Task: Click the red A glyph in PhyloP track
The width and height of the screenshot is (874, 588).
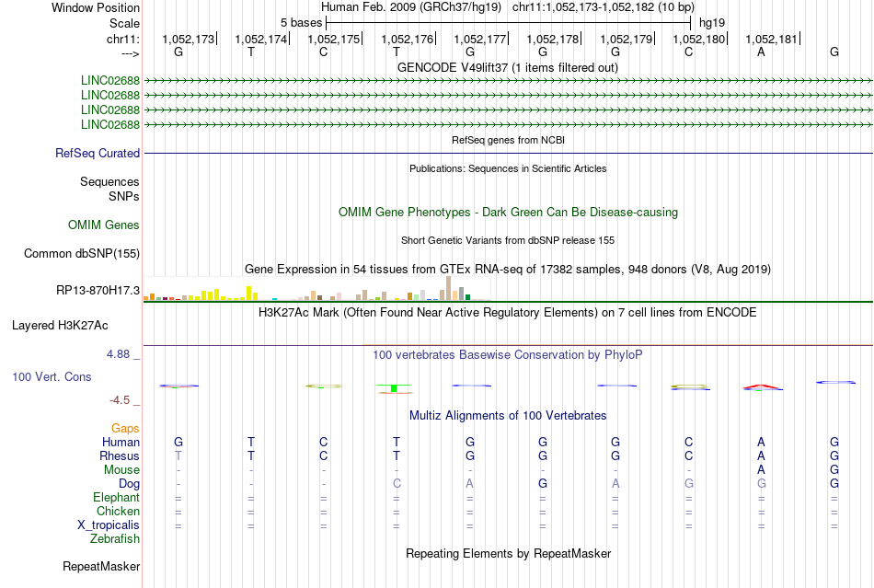Action: (x=762, y=386)
